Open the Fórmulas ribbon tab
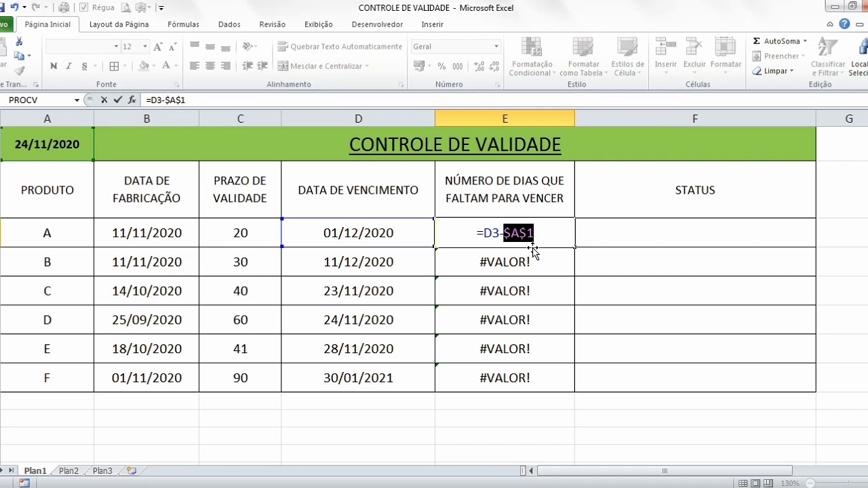Viewport: 868px width, 488px height. pos(184,24)
